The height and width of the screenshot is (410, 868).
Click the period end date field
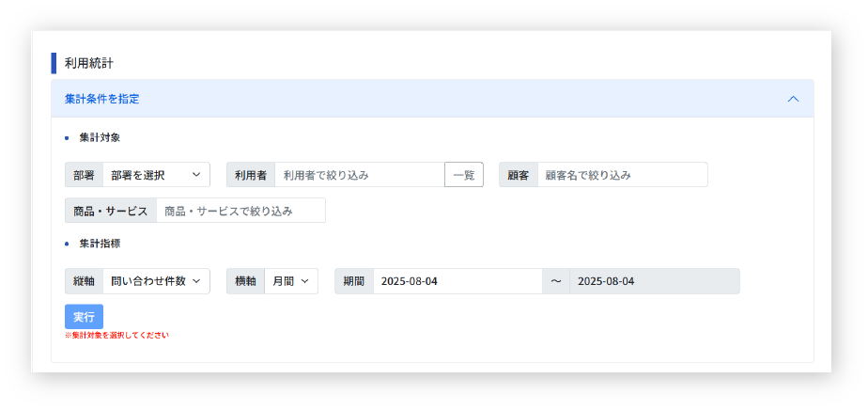click(x=654, y=281)
